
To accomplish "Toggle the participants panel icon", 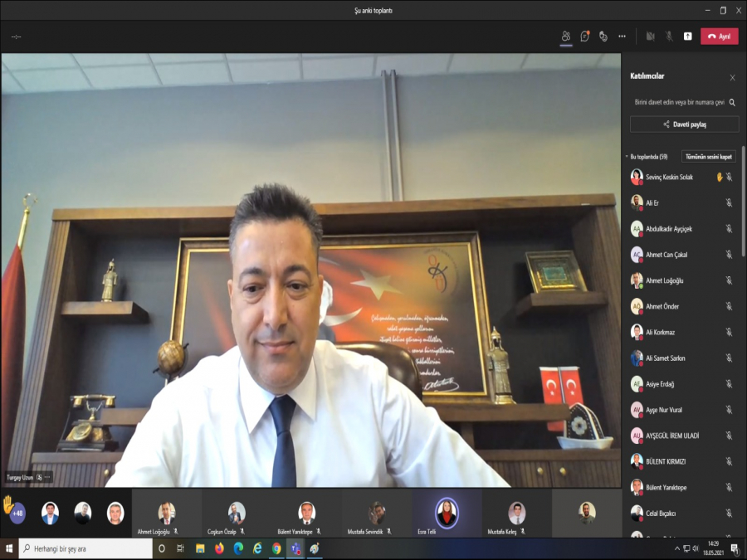I will pyautogui.click(x=566, y=37).
